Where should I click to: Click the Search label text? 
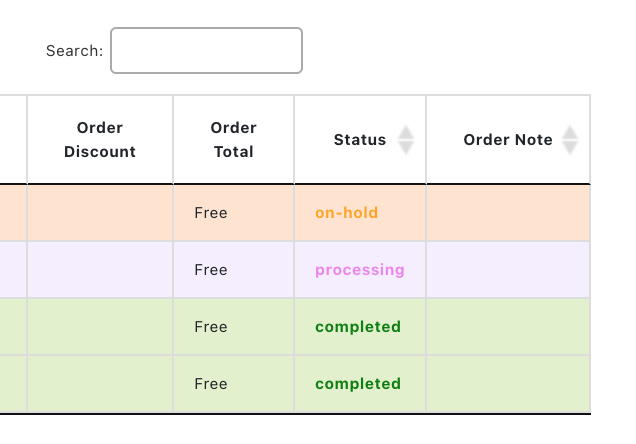coord(74,51)
